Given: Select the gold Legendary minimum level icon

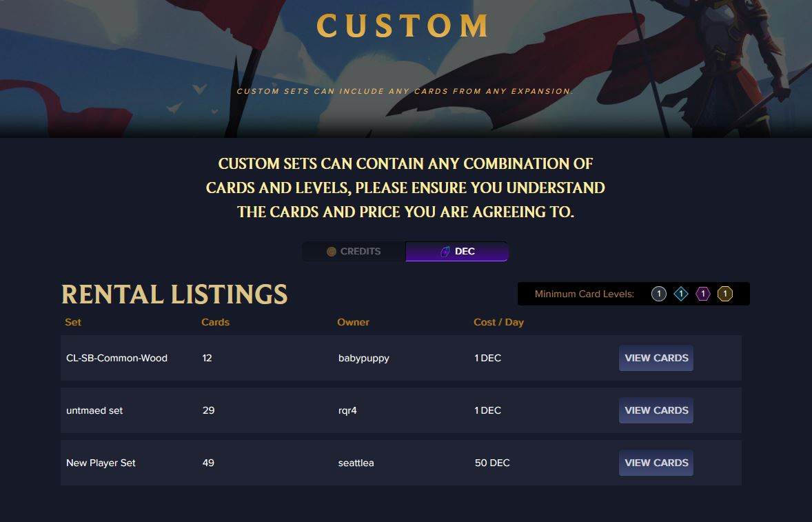Looking at the screenshot, I should coord(725,294).
